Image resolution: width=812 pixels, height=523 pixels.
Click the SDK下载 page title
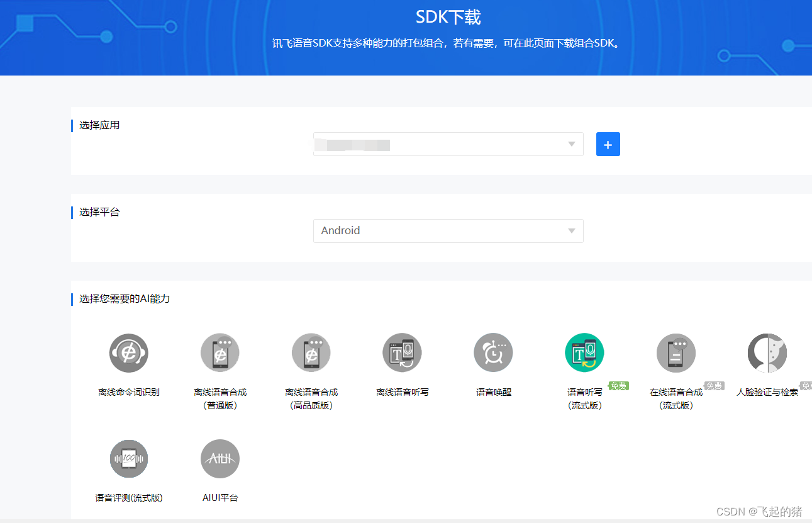point(448,17)
